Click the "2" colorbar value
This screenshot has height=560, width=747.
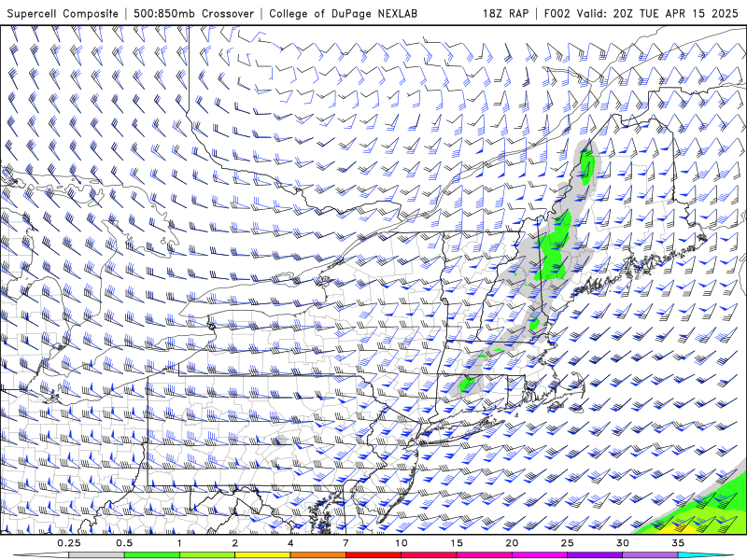click(235, 543)
